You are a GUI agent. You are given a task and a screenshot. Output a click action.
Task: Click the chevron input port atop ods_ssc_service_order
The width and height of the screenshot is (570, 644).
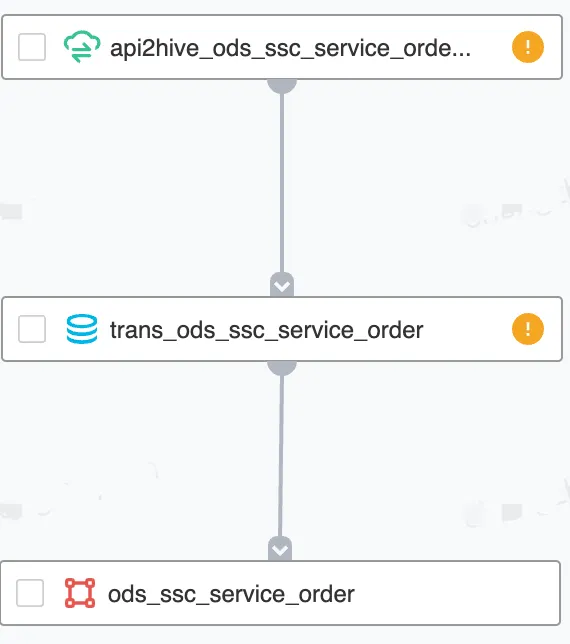[280, 549]
